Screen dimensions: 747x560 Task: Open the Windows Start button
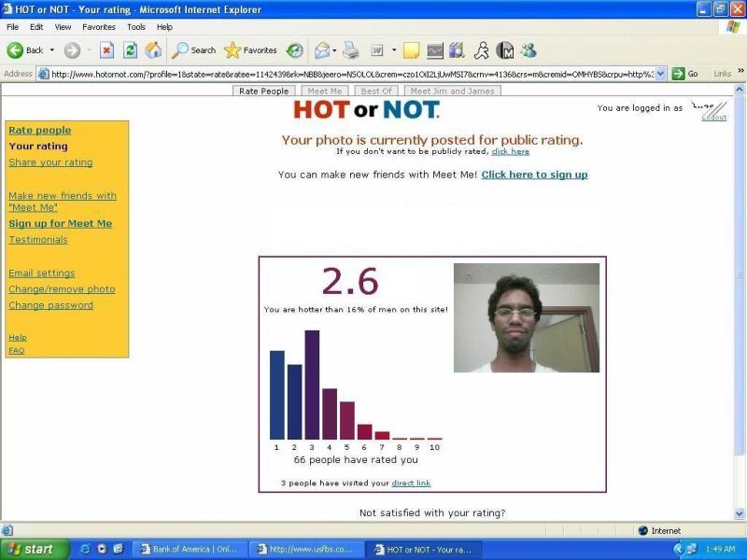click(x=34, y=550)
